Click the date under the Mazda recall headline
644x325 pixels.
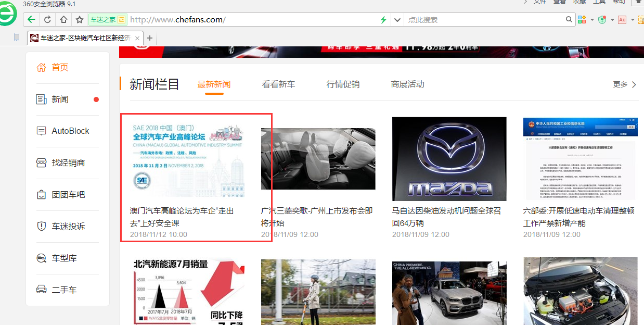click(x=421, y=234)
